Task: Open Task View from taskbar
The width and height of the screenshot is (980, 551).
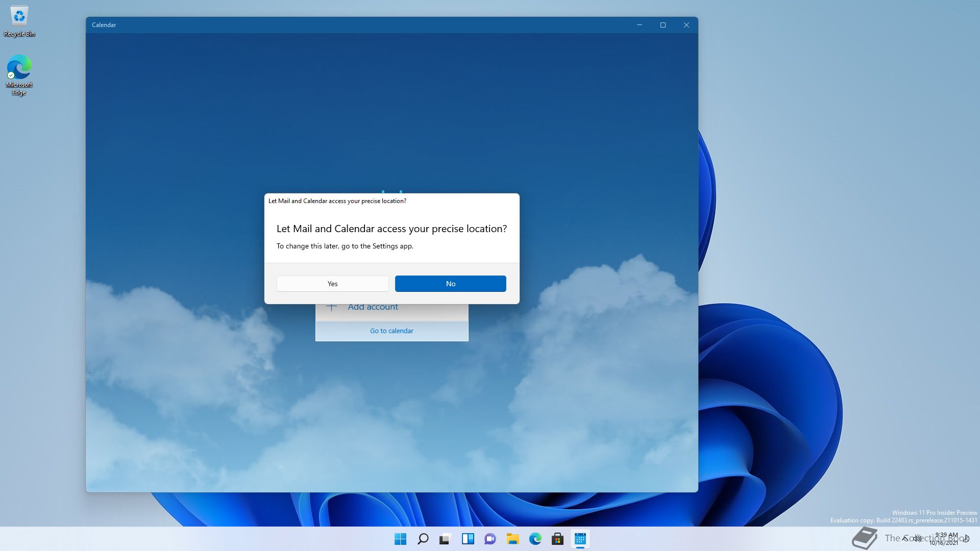Action: (x=445, y=539)
